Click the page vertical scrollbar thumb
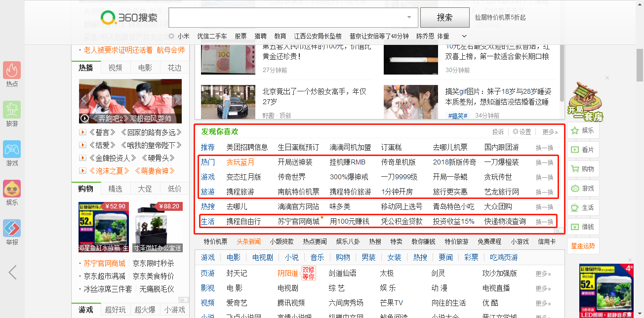644x318 pixels. 640,64
